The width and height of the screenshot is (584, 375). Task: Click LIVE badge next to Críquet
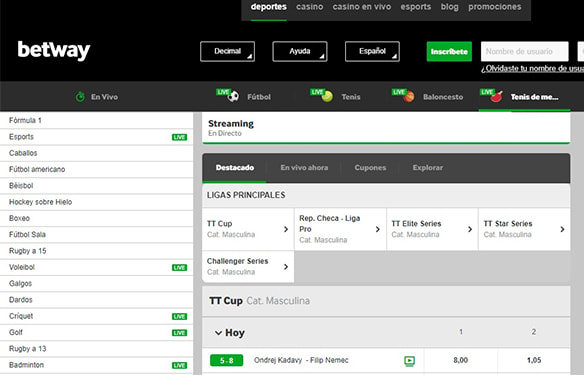tap(180, 316)
